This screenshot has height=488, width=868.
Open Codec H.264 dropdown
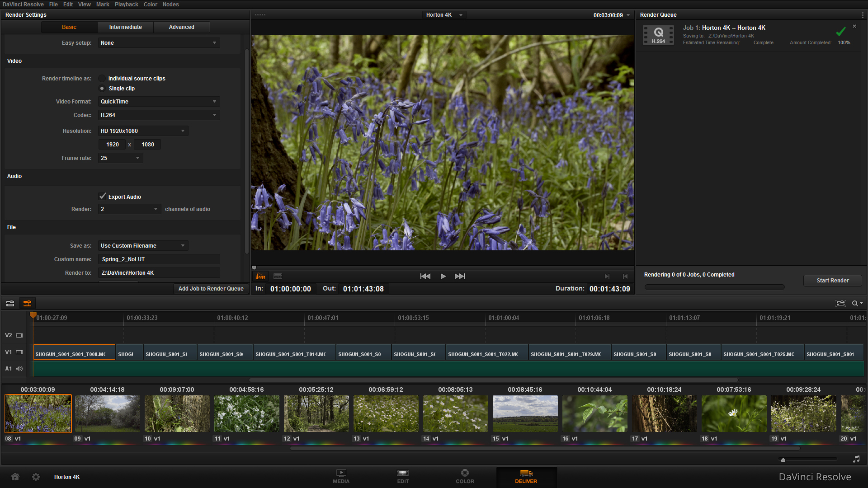159,115
